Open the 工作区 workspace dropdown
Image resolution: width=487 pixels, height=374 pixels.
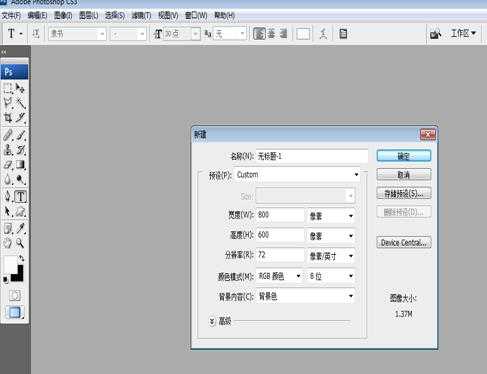(x=463, y=33)
